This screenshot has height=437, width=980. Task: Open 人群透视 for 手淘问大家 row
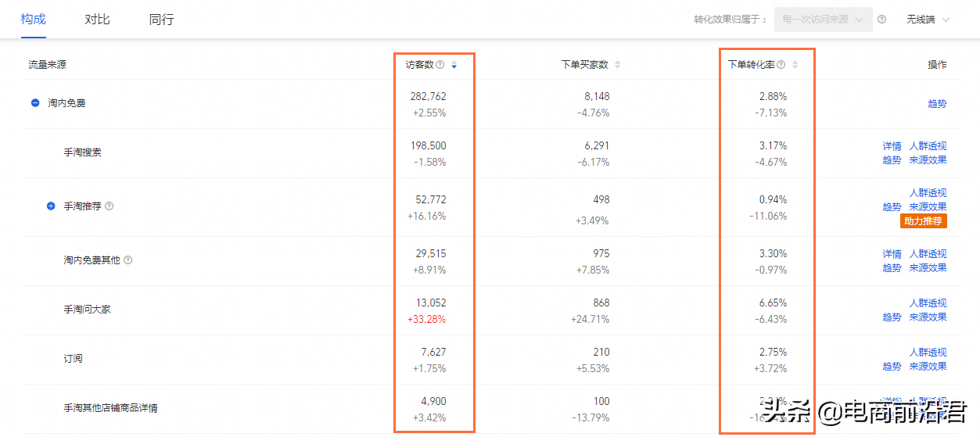928,303
